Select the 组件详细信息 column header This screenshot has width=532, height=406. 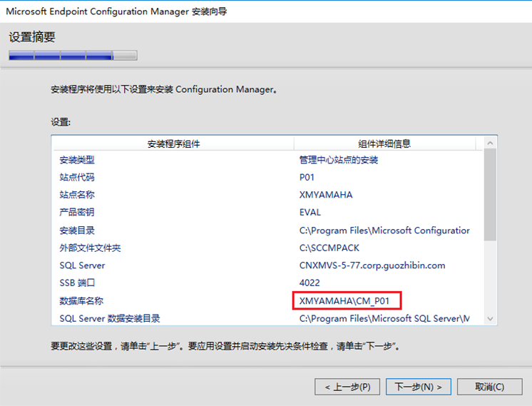[x=384, y=143]
